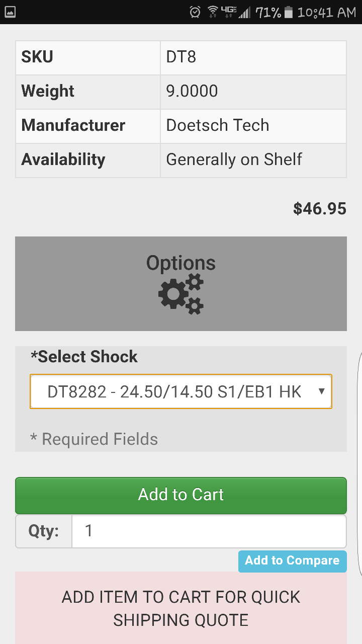Focus the Qty input field
The width and height of the screenshot is (362, 644).
tap(209, 531)
